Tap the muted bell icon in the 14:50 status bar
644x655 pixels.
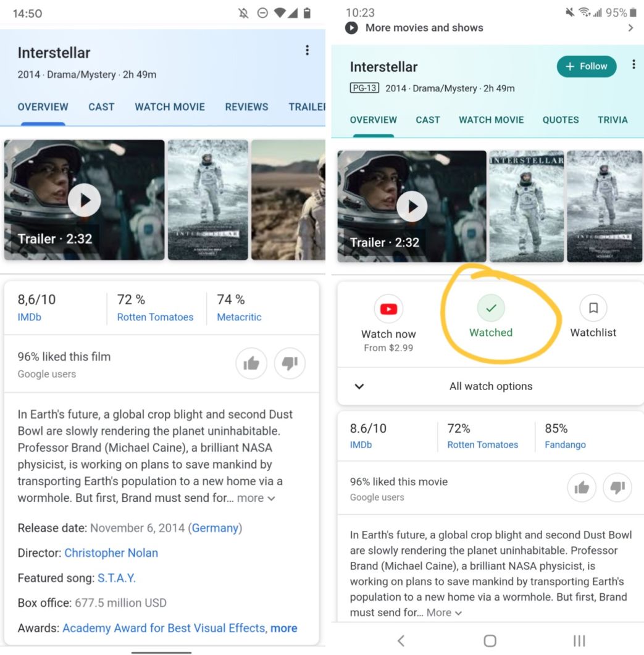(243, 14)
